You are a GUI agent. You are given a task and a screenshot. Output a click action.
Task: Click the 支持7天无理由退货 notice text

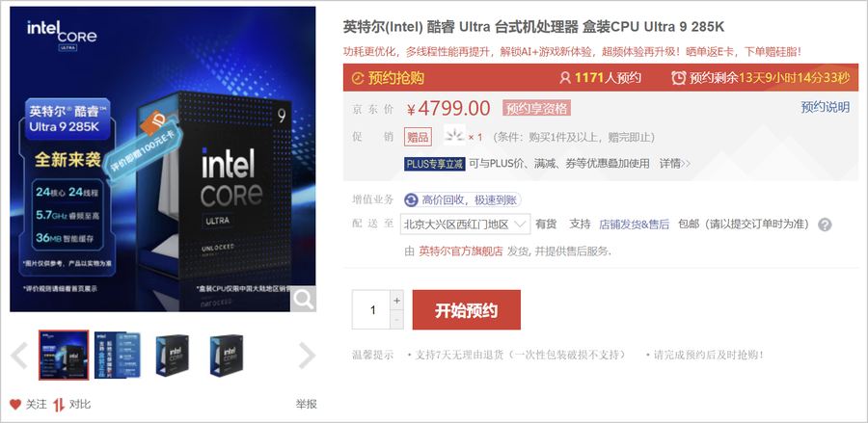tap(521, 355)
